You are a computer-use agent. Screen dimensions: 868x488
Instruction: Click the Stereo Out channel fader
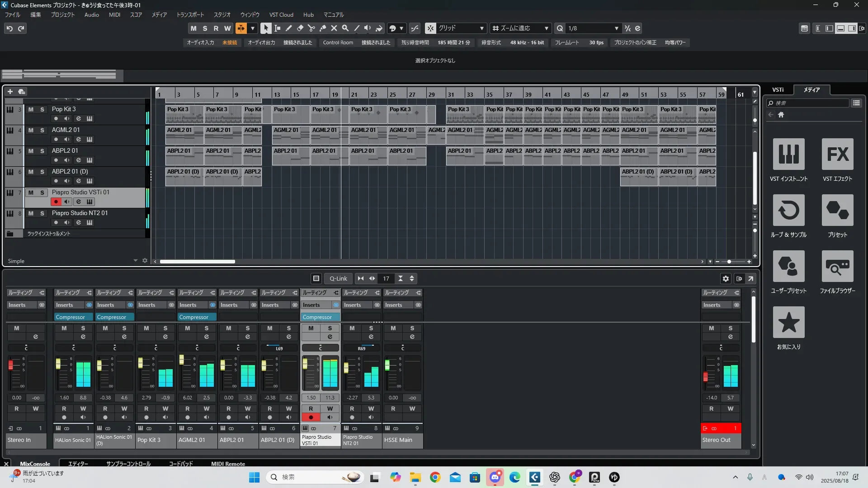pos(705,376)
